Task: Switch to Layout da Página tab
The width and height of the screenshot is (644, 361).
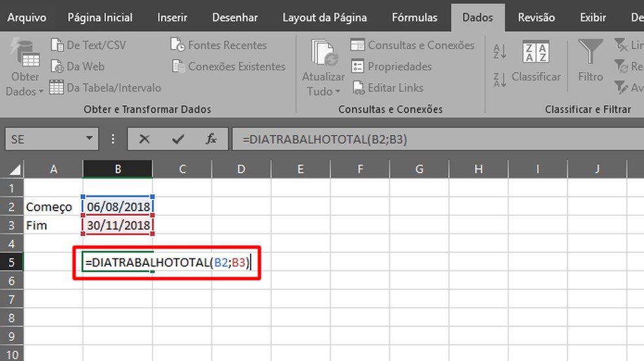Action: pos(325,18)
